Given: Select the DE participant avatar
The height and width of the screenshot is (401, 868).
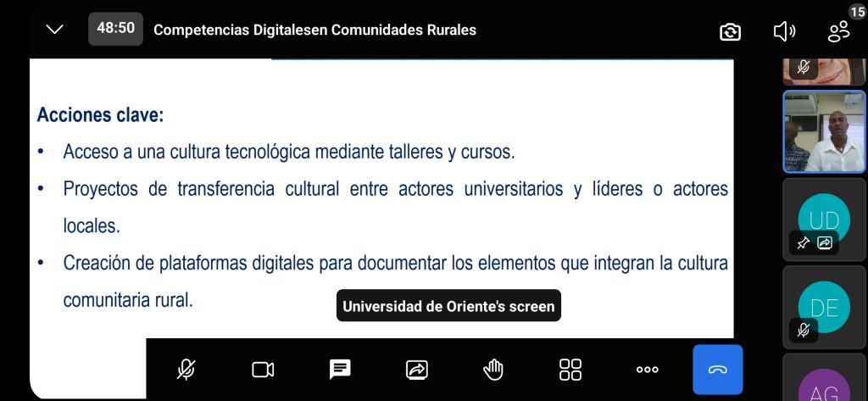Looking at the screenshot, I should coord(824,307).
